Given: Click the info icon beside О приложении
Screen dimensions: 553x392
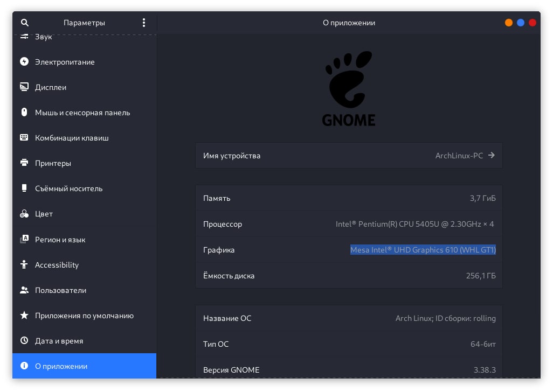Looking at the screenshot, I should [24, 366].
